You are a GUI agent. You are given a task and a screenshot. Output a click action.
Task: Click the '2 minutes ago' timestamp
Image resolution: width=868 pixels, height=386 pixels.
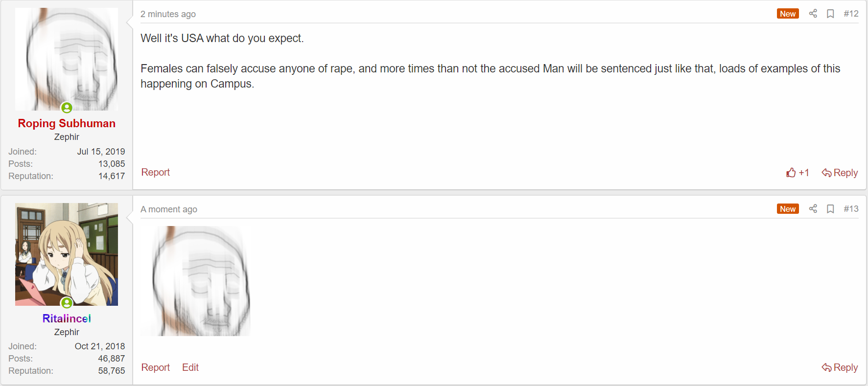point(168,14)
